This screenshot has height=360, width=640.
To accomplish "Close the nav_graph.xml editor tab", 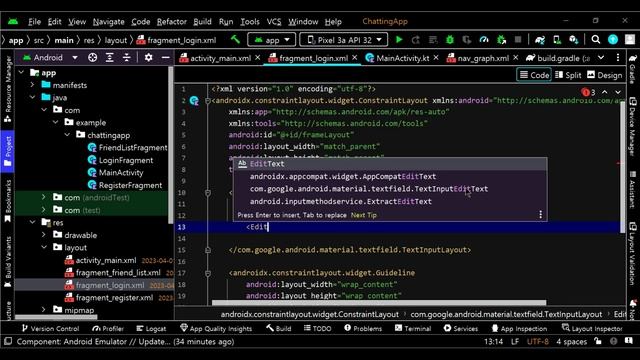I will pos(516,58).
